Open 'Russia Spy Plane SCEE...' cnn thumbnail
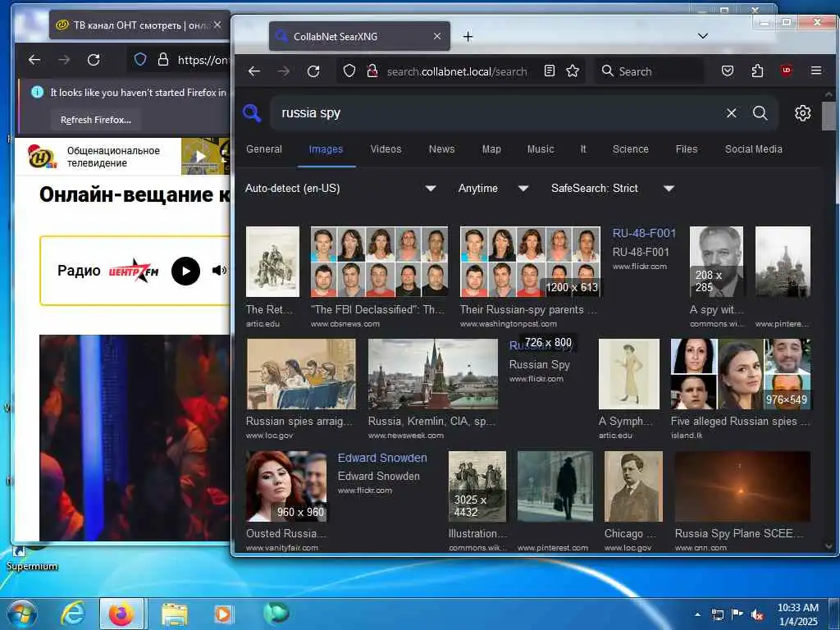The width and height of the screenshot is (840, 630). coord(742,486)
